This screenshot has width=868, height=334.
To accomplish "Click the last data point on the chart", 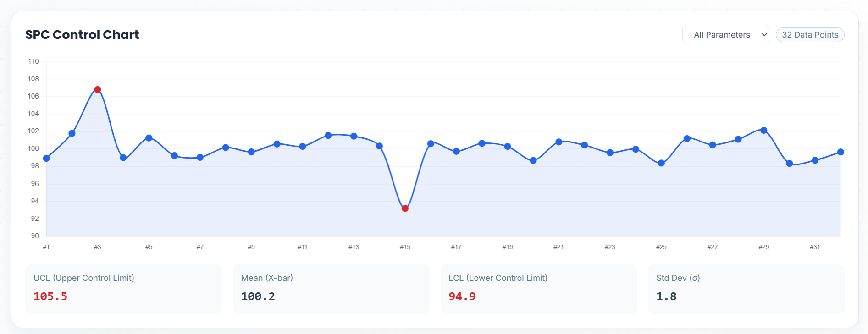I will [840, 152].
